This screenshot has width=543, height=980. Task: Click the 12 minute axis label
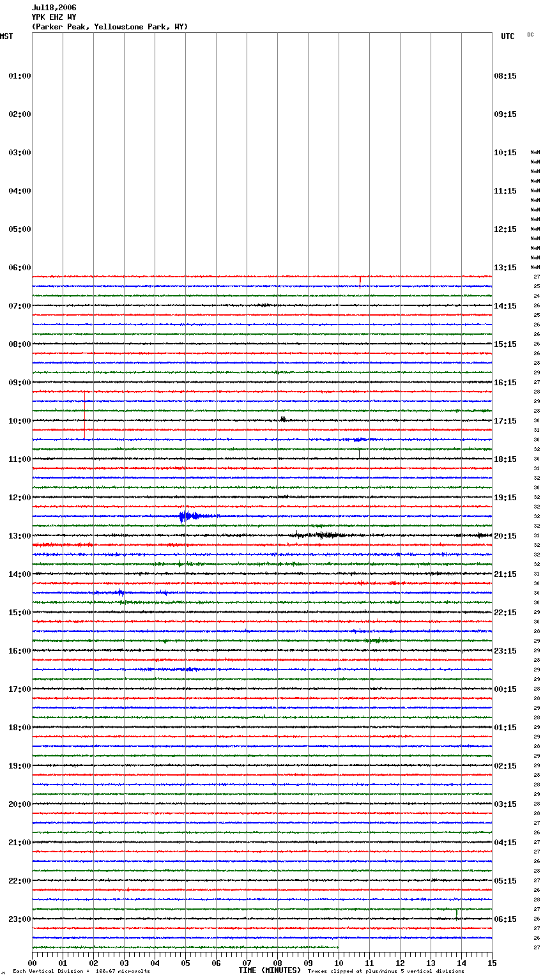[x=400, y=963]
